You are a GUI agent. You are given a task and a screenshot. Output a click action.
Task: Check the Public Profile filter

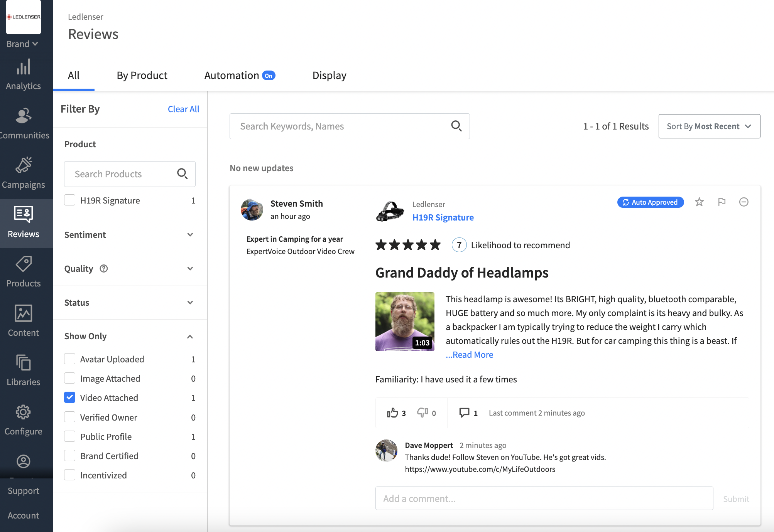click(x=69, y=436)
